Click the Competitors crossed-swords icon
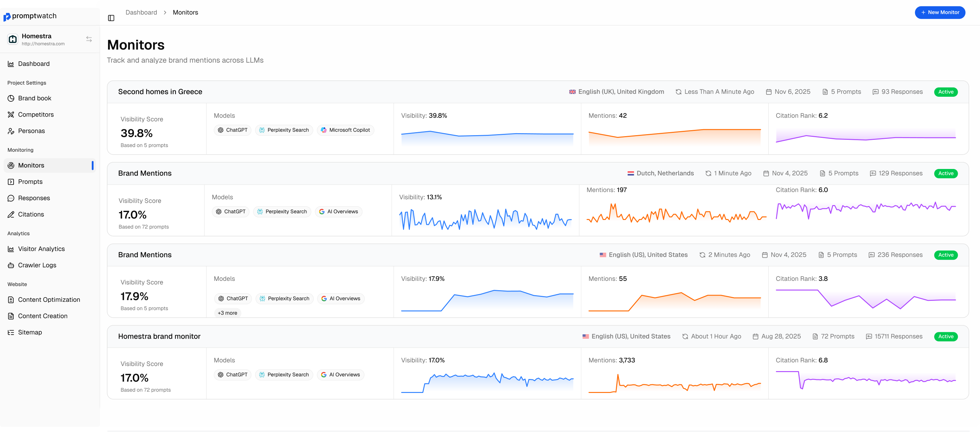 tap(11, 115)
